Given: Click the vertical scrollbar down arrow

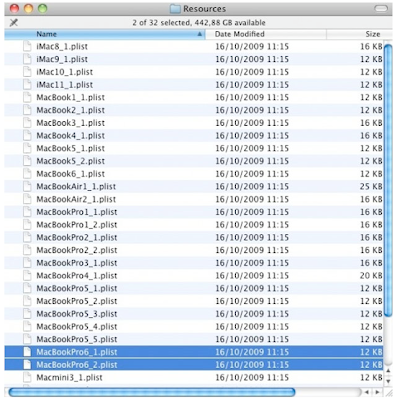Looking at the screenshot, I should [x=388, y=381].
